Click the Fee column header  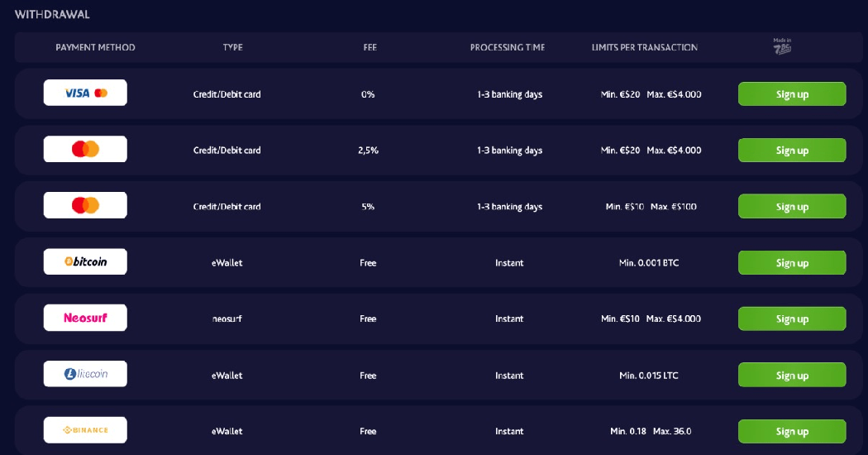tap(370, 47)
